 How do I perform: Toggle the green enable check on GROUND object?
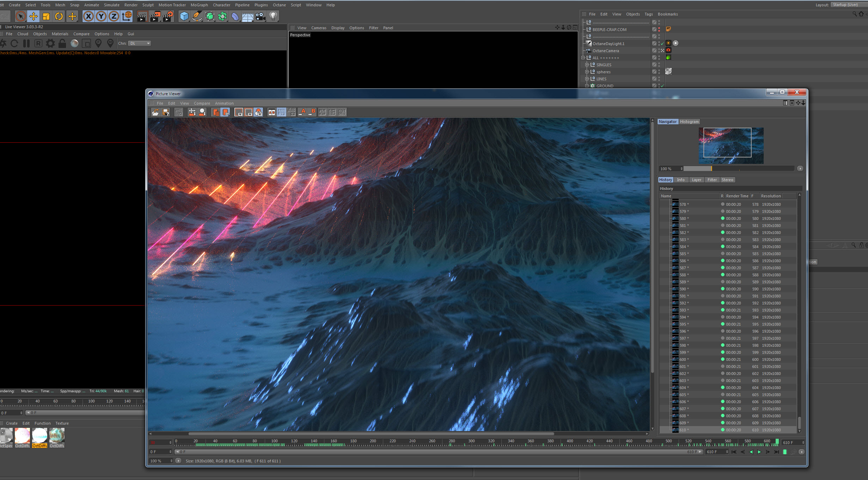click(662, 86)
